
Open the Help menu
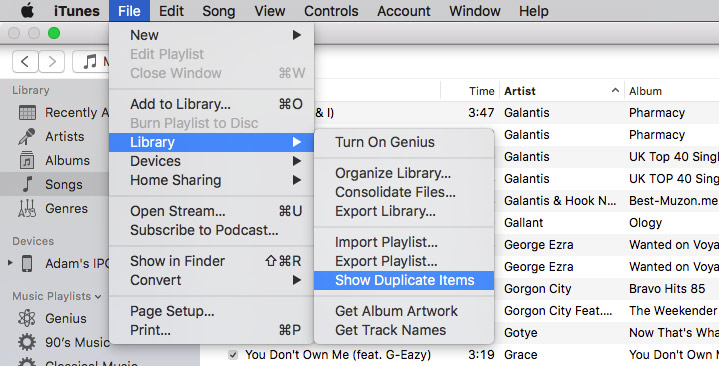click(534, 11)
